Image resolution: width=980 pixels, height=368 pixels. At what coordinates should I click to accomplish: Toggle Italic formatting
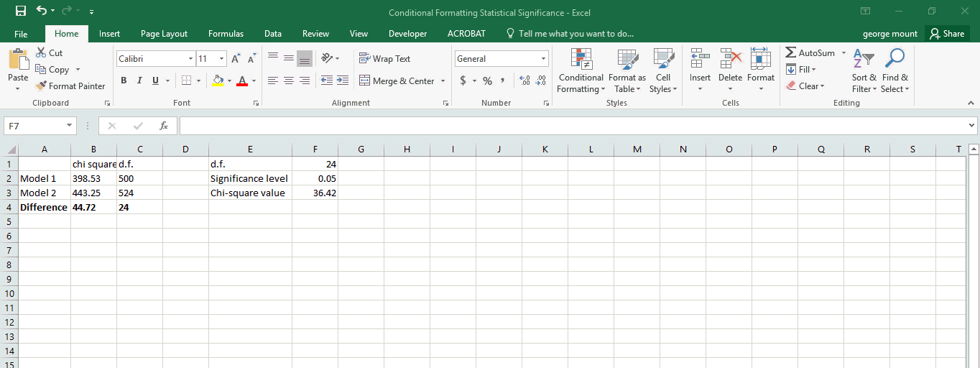tap(139, 81)
